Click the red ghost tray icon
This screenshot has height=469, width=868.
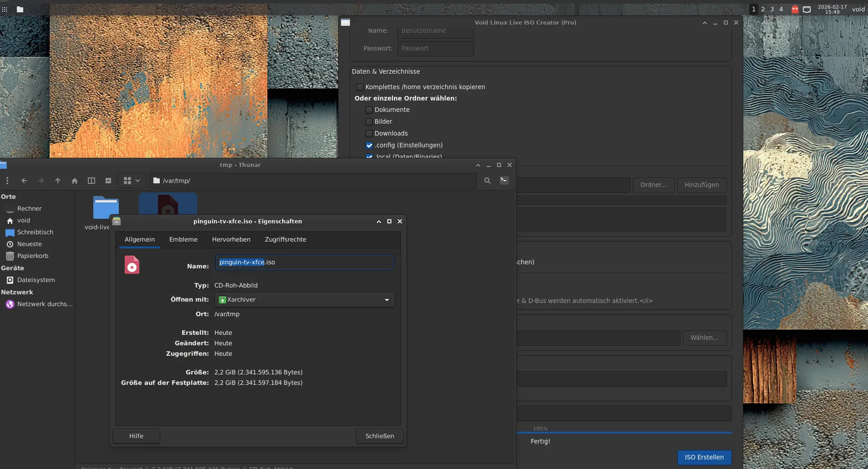795,9
